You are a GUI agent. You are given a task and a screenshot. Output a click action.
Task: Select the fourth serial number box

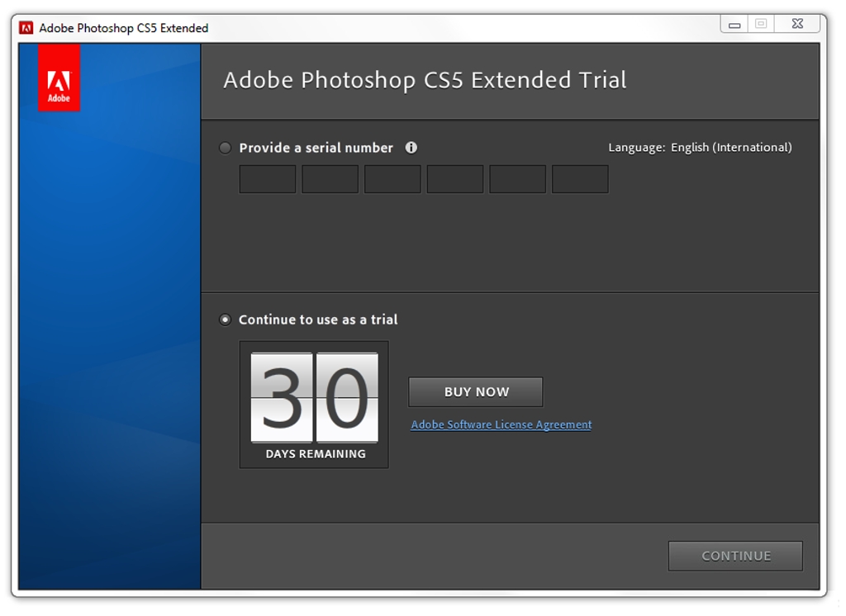455,179
